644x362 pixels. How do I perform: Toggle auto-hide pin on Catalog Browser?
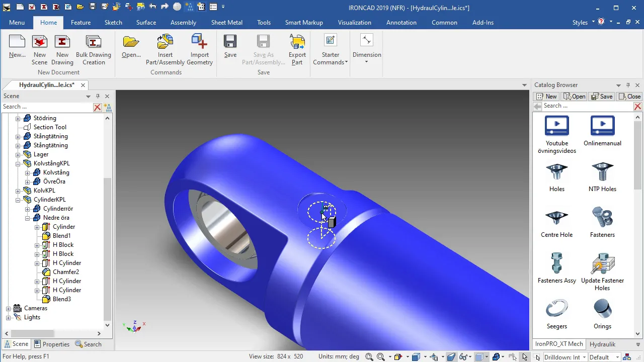pyautogui.click(x=628, y=85)
